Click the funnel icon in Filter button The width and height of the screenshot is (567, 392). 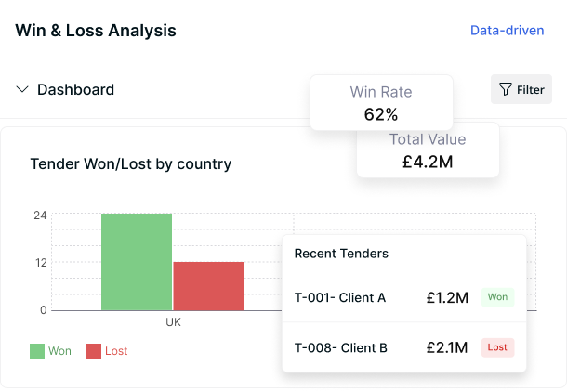tap(505, 89)
